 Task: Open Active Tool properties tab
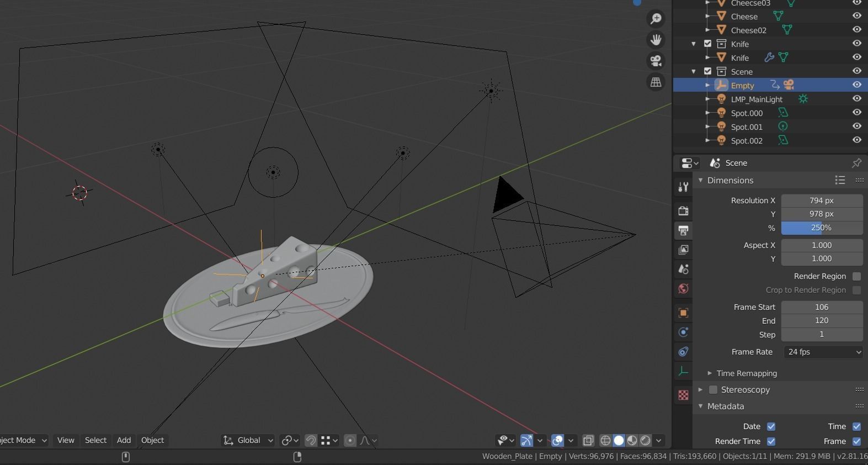pyautogui.click(x=683, y=187)
